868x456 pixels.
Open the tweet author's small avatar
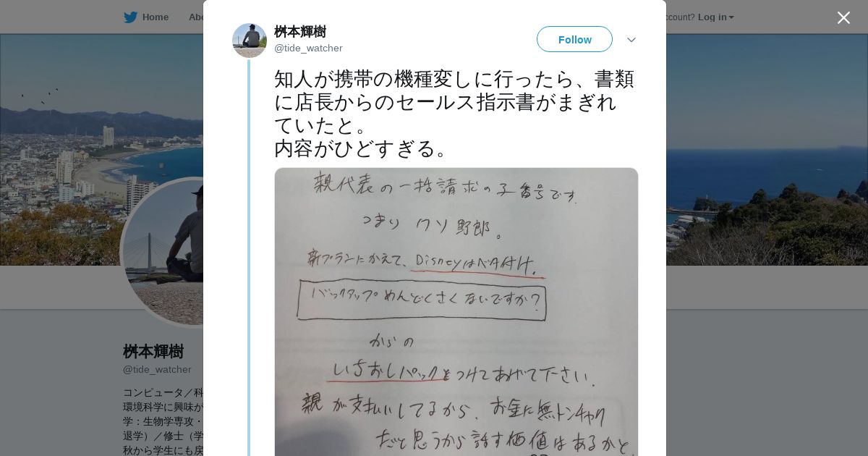[250, 40]
